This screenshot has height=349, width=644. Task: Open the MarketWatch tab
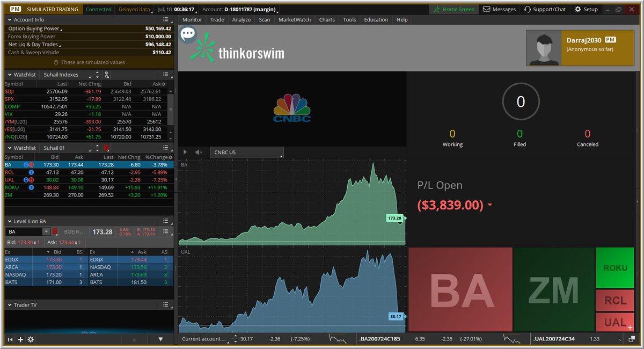pyautogui.click(x=295, y=20)
